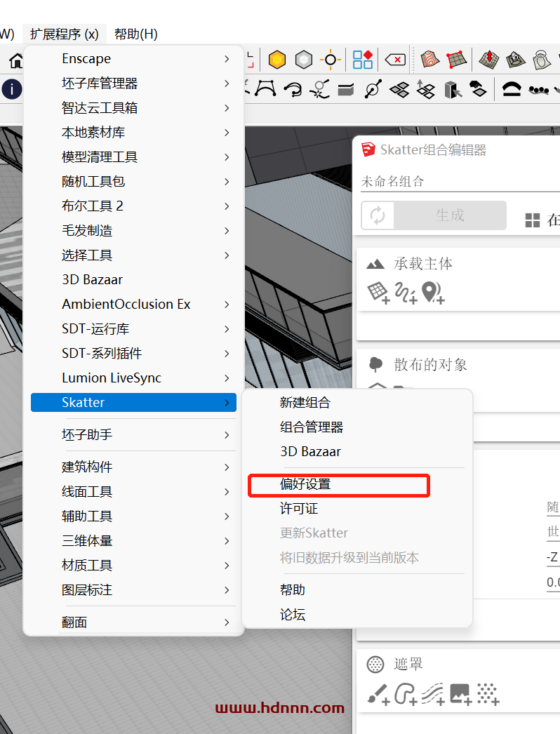
Task: Click the spiral curve toolbar icon
Action: [293, 89]
